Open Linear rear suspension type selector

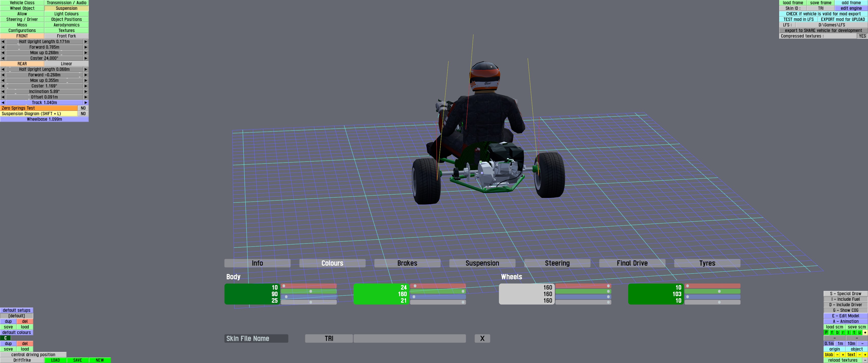(66, 64)
